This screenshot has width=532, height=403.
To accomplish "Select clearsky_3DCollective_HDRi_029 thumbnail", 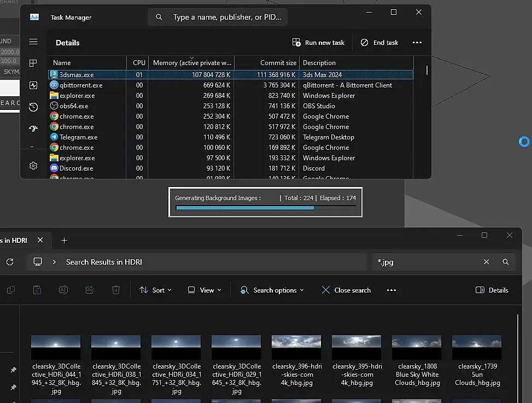I will [236, 347].
